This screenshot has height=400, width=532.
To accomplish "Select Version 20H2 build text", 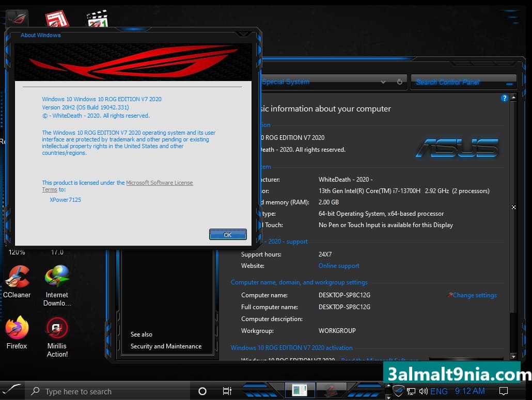I will (86, 107).
